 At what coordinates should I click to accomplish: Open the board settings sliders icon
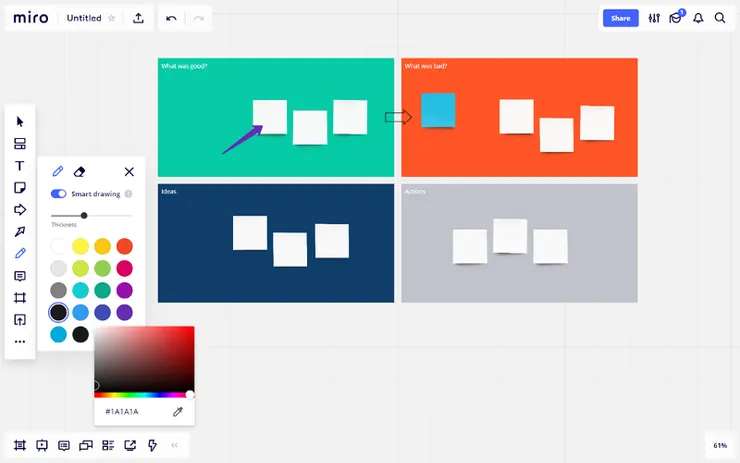(x=654, y=18)
